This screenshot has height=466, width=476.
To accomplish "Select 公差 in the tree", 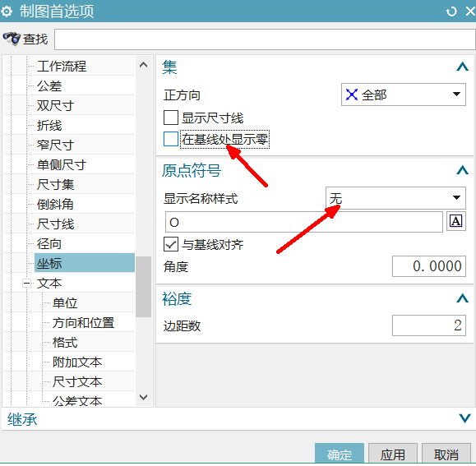I will pos(49,86).
